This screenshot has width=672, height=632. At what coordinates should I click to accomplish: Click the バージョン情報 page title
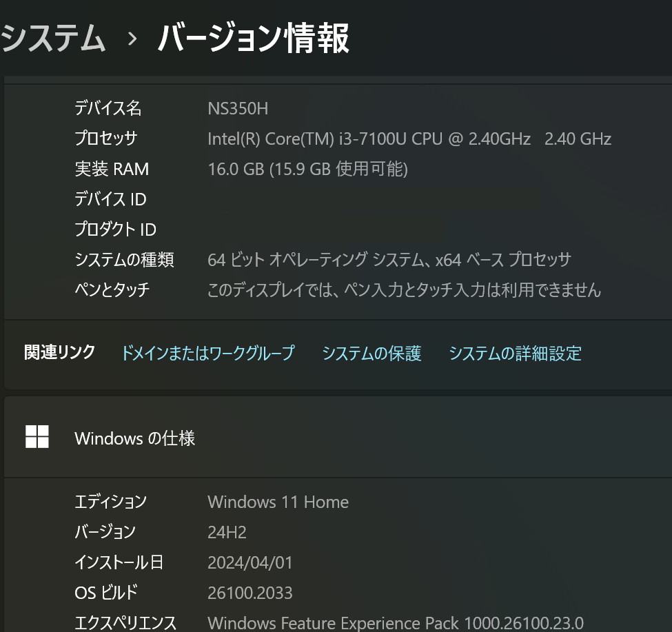(253, 38)
